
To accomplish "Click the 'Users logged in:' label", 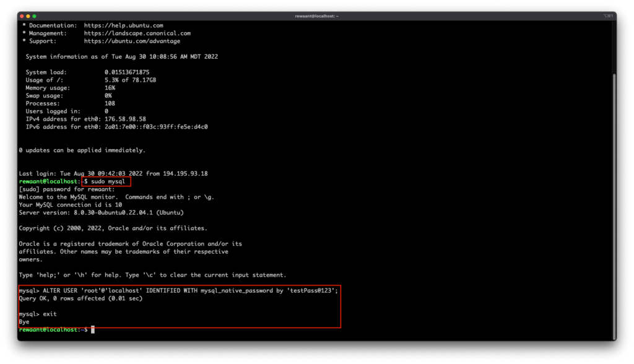I will (53, 111).
